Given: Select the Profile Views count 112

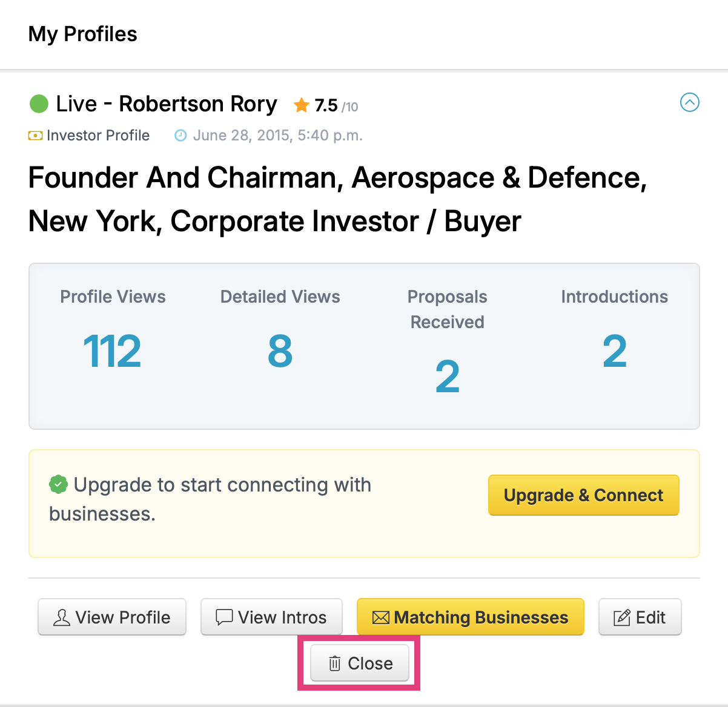Looking at the screenshot, I should pos(112,351).
